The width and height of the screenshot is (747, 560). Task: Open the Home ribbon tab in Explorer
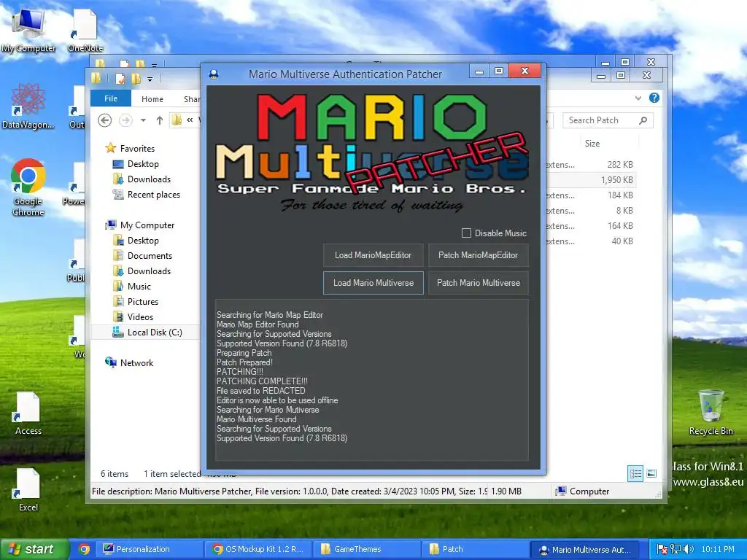[152, 99]
